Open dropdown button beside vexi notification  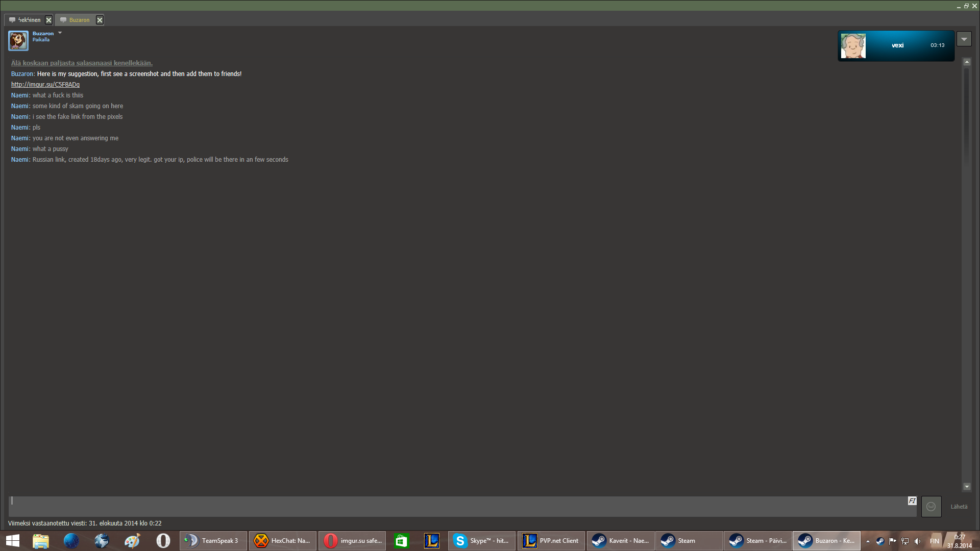964,39
